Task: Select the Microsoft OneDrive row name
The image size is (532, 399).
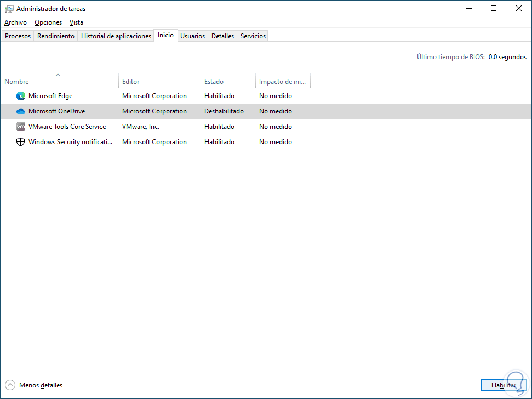Action: pos(56,111)
